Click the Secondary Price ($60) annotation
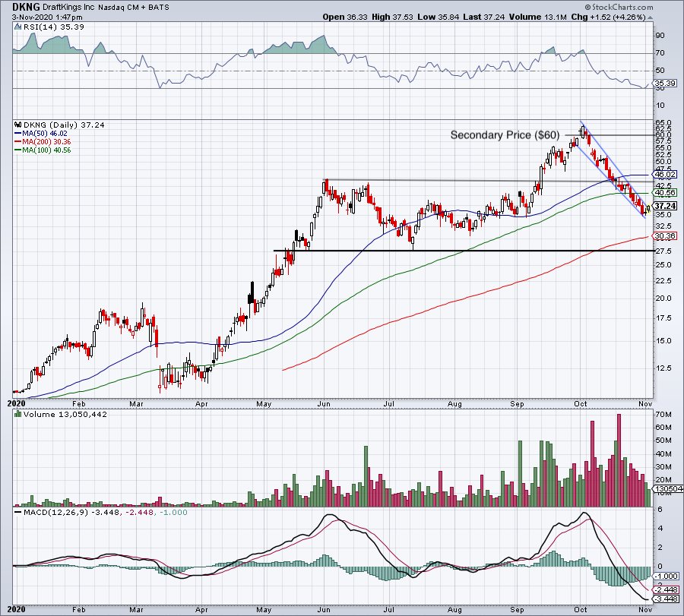 coord(505,135)
